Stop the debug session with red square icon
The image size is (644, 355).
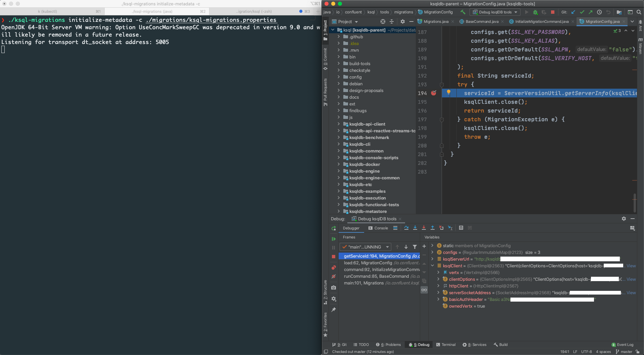pyautogui.click(x=552, y=12)
